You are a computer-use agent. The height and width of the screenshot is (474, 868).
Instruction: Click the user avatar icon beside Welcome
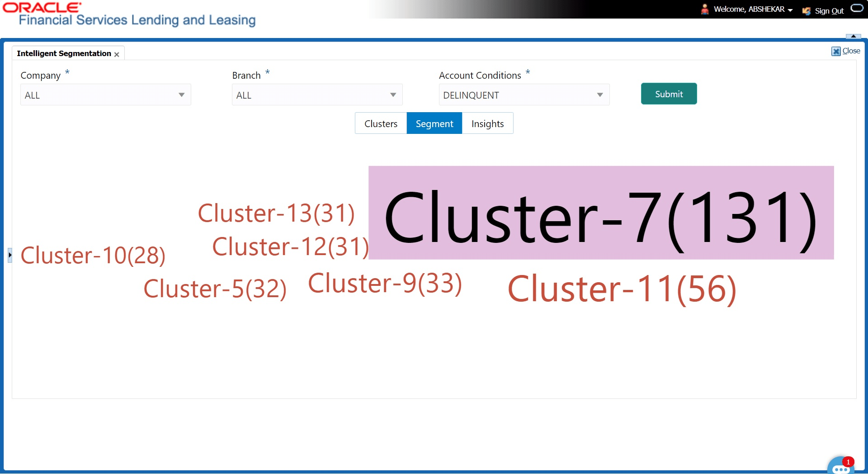[x=705, y=9]
